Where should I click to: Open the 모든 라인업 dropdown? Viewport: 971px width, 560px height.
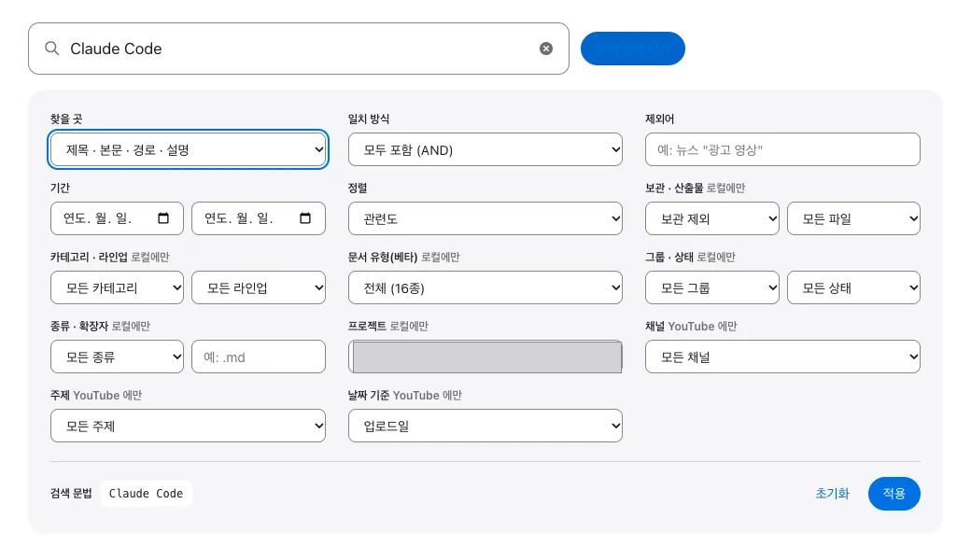click(259, 287)
